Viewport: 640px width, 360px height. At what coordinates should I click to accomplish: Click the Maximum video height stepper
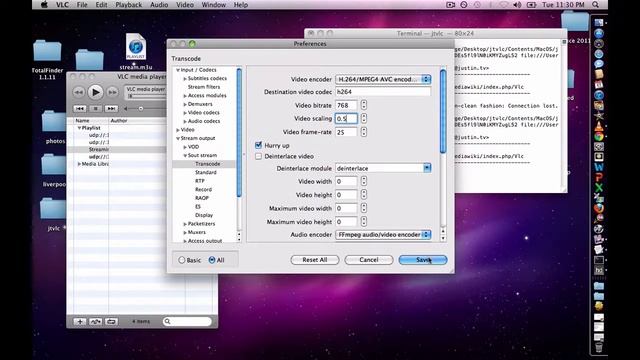tap(364, 222)
